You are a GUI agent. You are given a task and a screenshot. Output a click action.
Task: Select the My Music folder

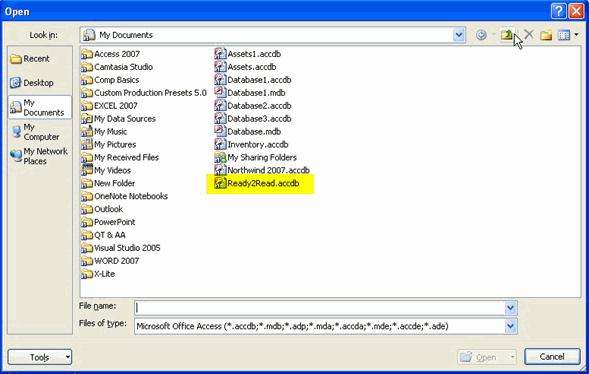click(x=104, y=132)
